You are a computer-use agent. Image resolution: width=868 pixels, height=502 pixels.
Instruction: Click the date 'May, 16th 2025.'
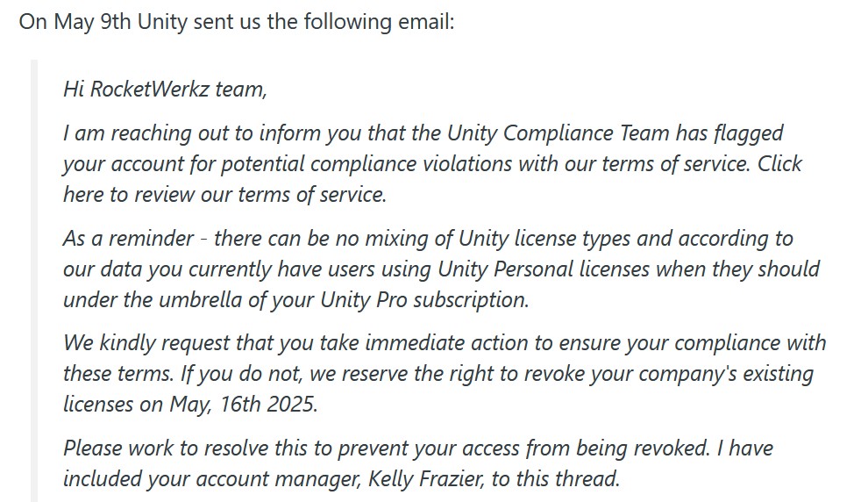coord(244,404)
